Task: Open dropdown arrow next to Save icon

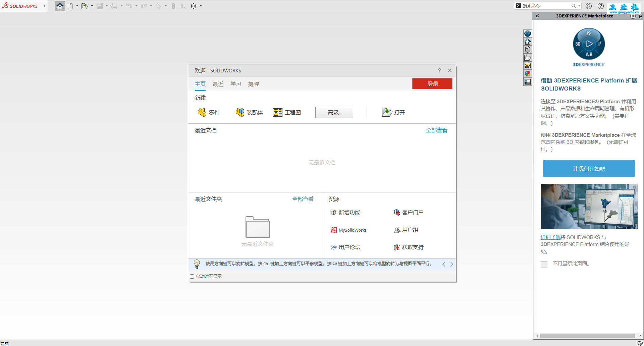Action: pyautogui.click(x=107, y=6)
